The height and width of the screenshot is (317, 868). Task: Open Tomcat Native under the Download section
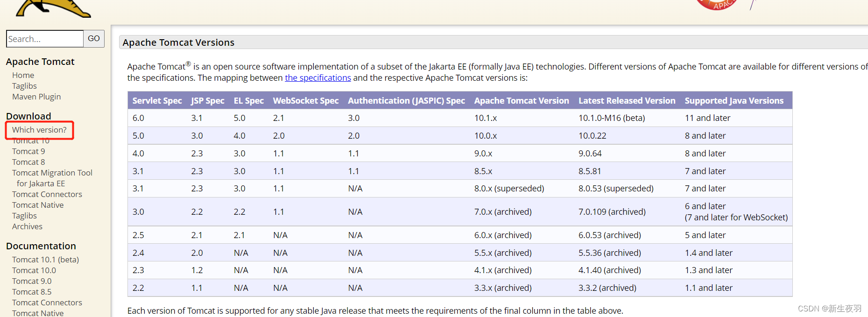tap(38, 205)
